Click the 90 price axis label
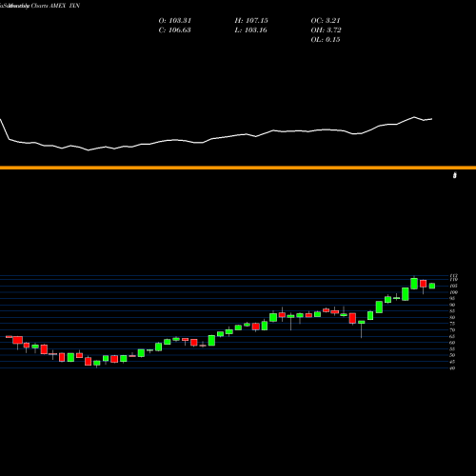 [x=452, y=305]
